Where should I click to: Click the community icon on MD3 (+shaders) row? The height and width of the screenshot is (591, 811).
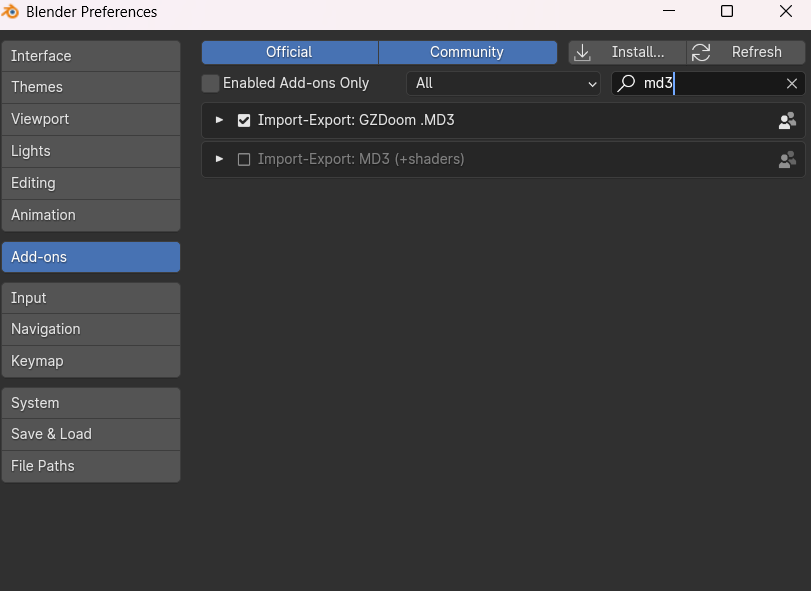pyautogui.click(x=787, y=159)
